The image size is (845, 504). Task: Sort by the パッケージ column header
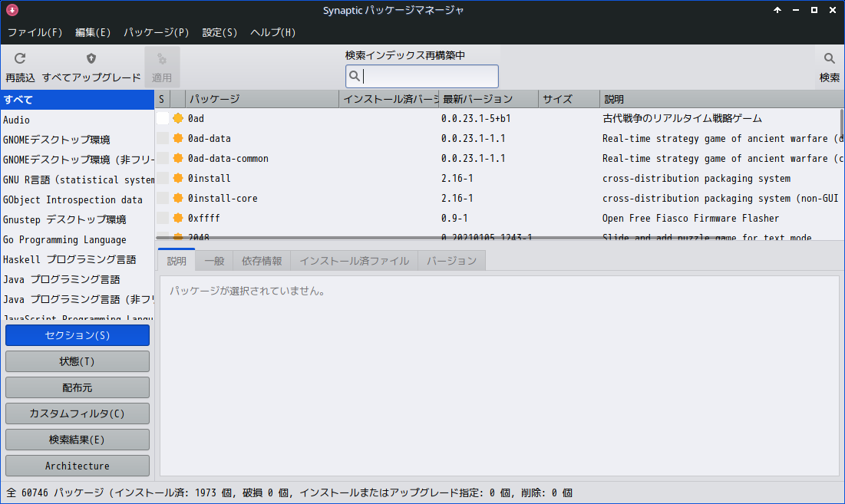coord(262,99)
